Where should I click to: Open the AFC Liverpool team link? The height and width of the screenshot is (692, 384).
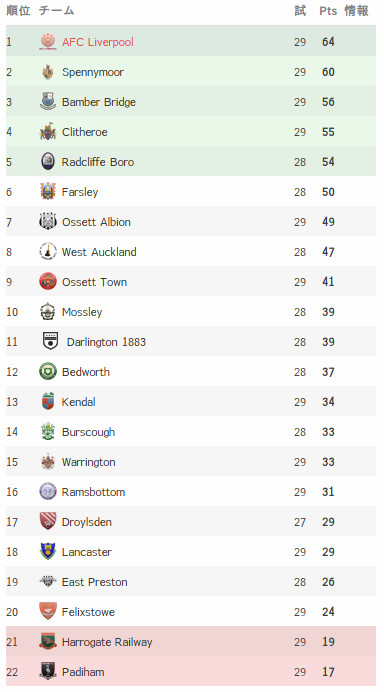click(98, 42)
